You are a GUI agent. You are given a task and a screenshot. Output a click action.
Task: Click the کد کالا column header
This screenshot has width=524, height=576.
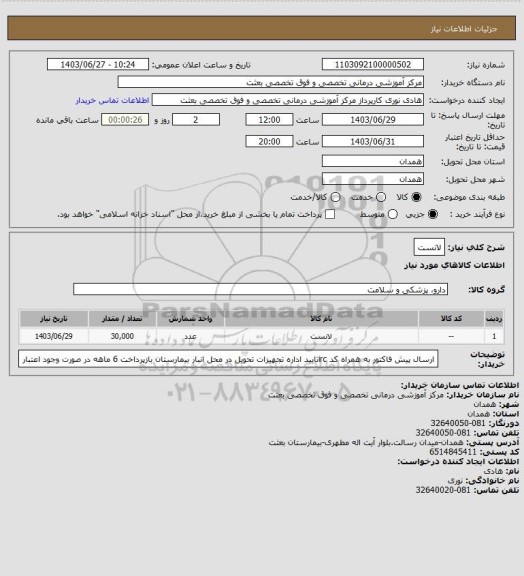click(451, 319)
